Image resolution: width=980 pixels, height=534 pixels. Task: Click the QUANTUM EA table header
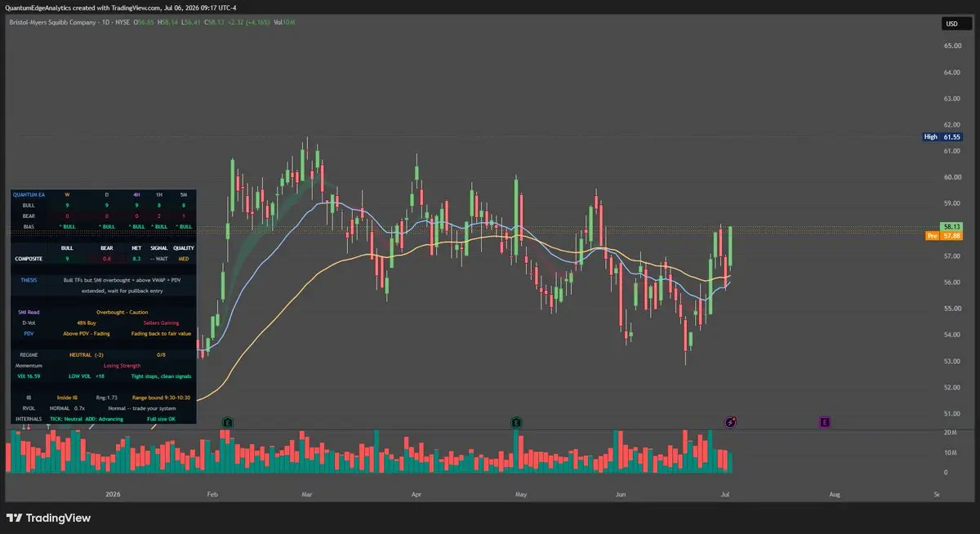pos(29,195)
